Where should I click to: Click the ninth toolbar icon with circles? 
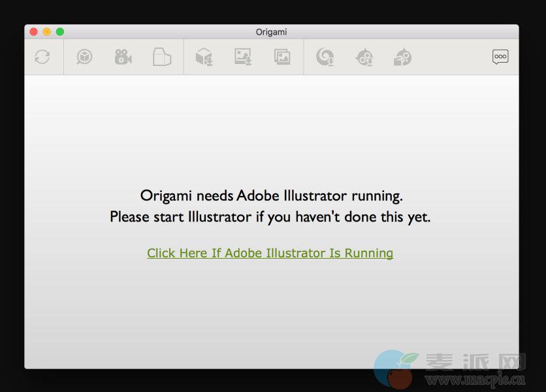[x=364, y=57]
